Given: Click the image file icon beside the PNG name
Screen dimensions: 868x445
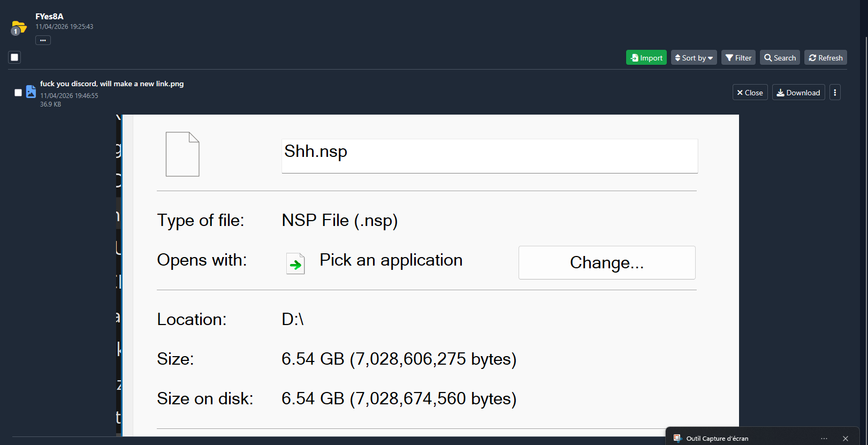Looking at the screenshot, I should [31, 92].
